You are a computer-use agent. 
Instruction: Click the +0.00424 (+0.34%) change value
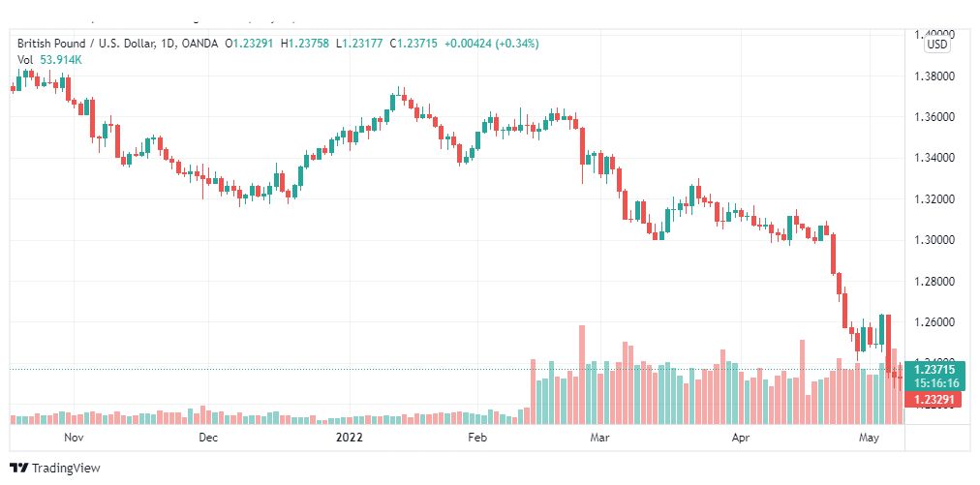tap(491, 44)
